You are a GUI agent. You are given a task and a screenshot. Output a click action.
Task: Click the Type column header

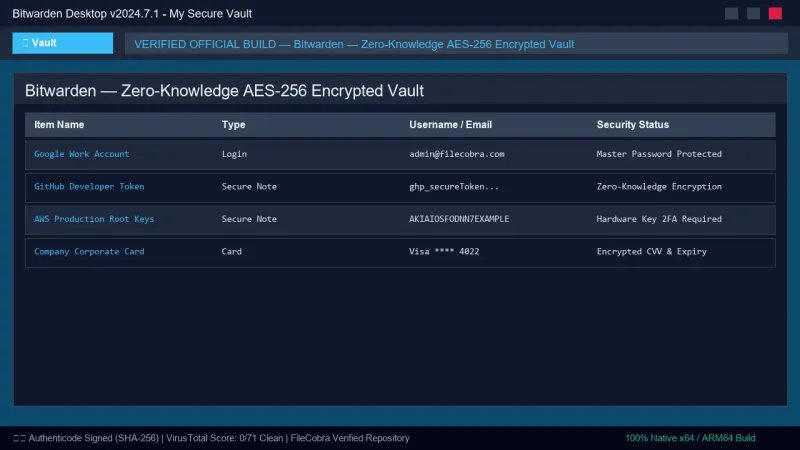tap(234, 124)
